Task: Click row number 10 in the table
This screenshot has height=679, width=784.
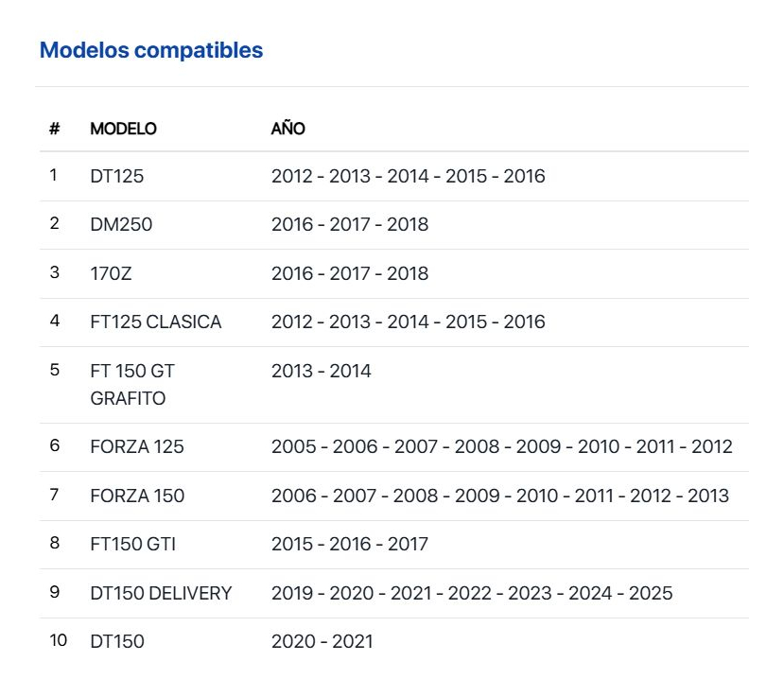Action: (58, 640)
